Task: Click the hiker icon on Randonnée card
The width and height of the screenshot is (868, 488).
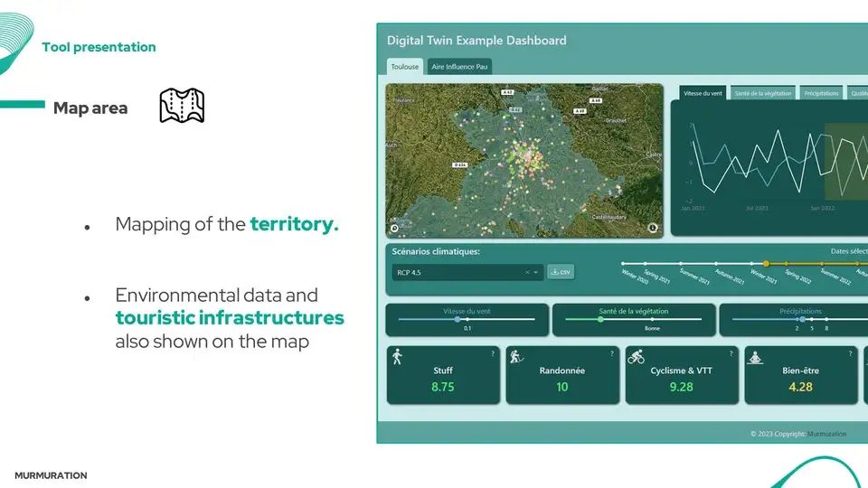Action: (x=515, y=357)
